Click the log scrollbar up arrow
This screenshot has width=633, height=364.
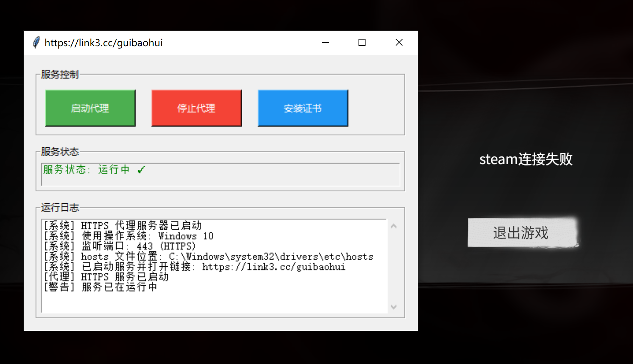pyautogui.click(x=394, y=226)
